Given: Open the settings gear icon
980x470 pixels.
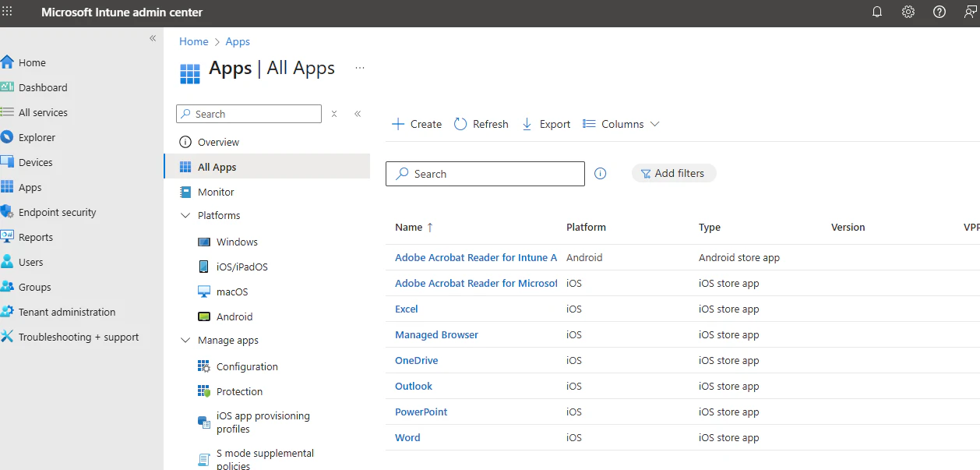Looking at the screenshot, I should [908, 12].
